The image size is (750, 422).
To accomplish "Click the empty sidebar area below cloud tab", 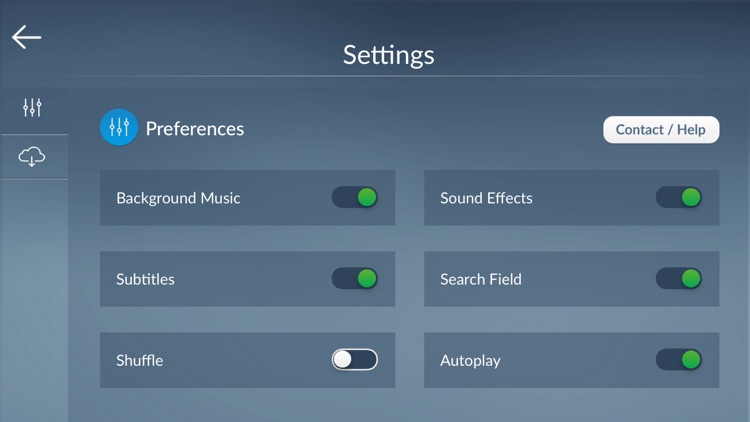I will [x=34, y=300].
